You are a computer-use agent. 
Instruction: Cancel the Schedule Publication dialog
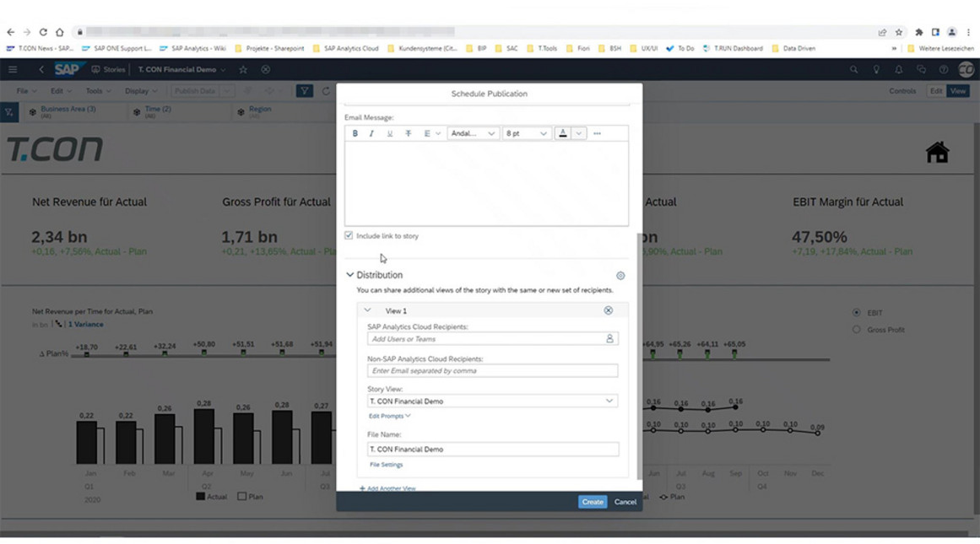pos(625,502)
